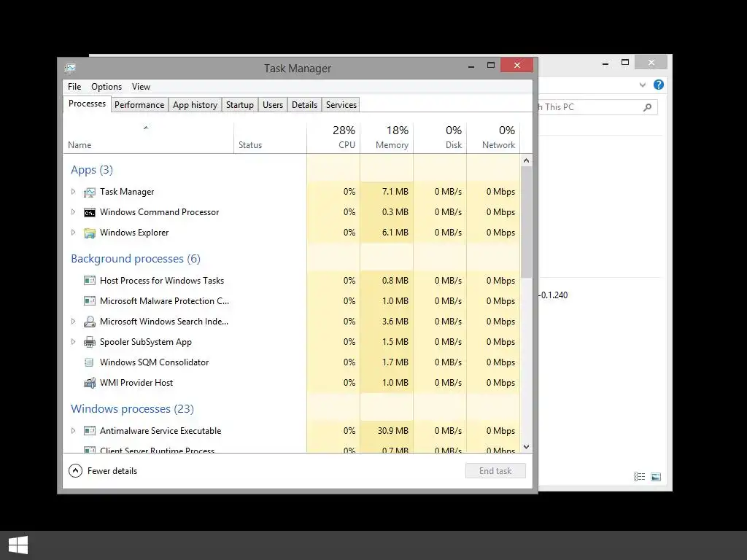747x560 pixels.
Task: Switch to the Startup tab
Action: (x=239, y=105)
